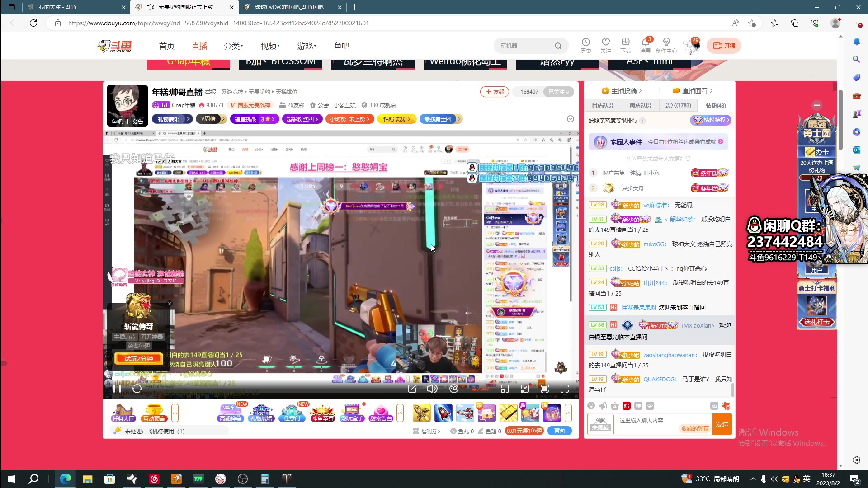Expand the streamer info chevron down icon
The width and height of the screenshot is (868, 488).
[x=571, y=119]
